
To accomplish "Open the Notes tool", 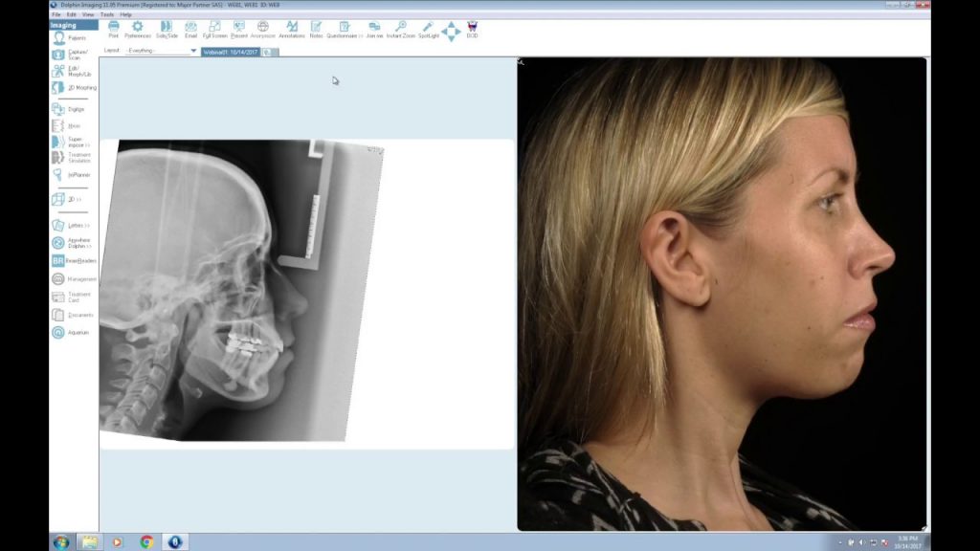I will click(316, 28).
